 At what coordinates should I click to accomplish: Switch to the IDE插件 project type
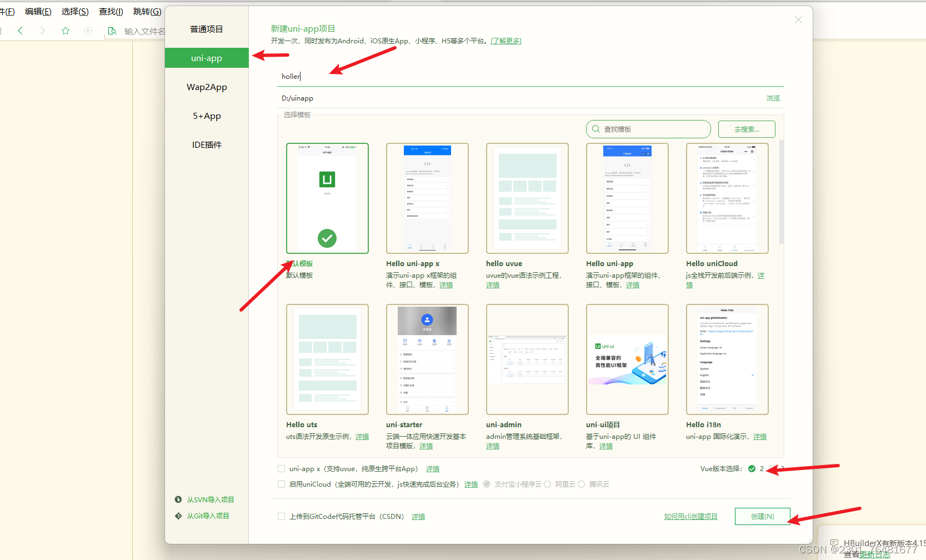click(207, 144)
